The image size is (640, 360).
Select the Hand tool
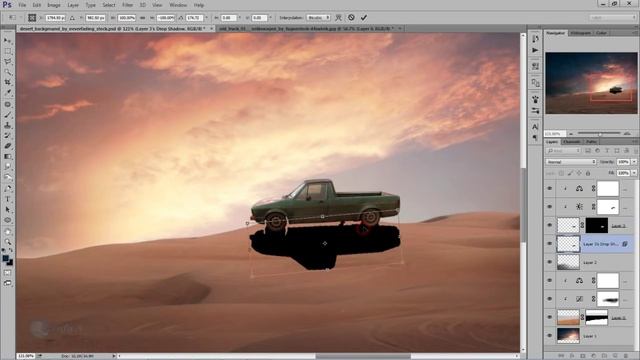(x=7, y=231)
